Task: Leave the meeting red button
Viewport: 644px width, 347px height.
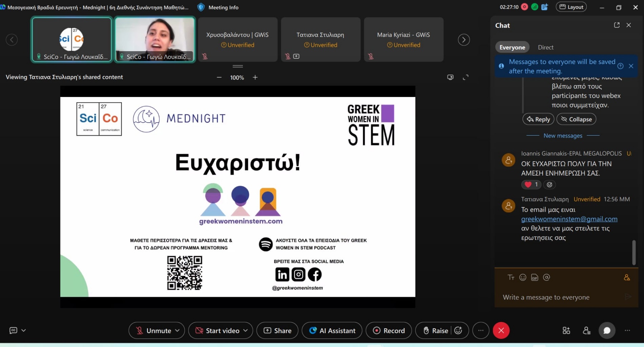Action: point(501,331)
